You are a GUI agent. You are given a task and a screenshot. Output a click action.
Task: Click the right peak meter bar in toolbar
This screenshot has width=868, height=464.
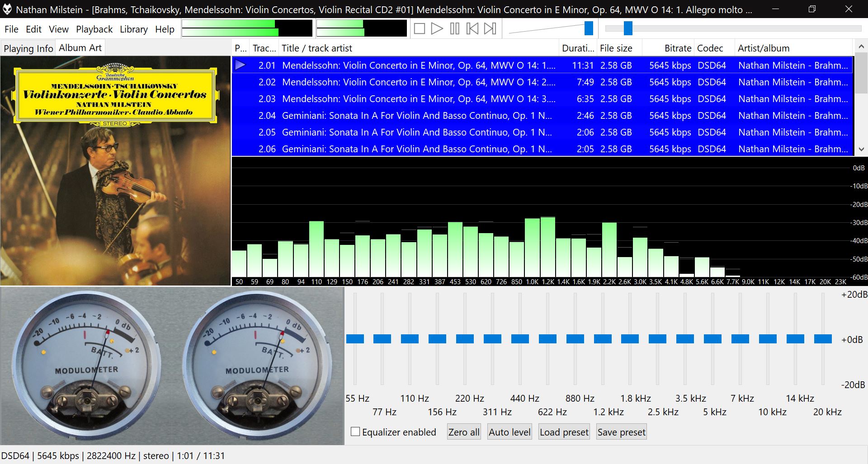(361, 28)
